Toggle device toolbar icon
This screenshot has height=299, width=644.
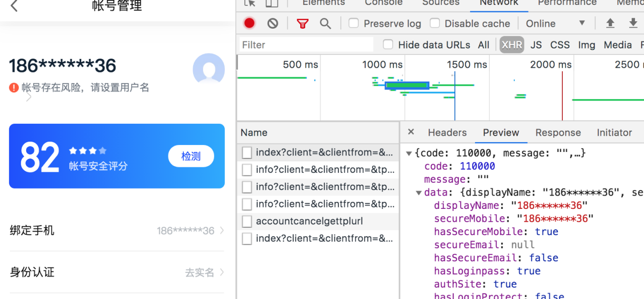(x=272, y=3)
